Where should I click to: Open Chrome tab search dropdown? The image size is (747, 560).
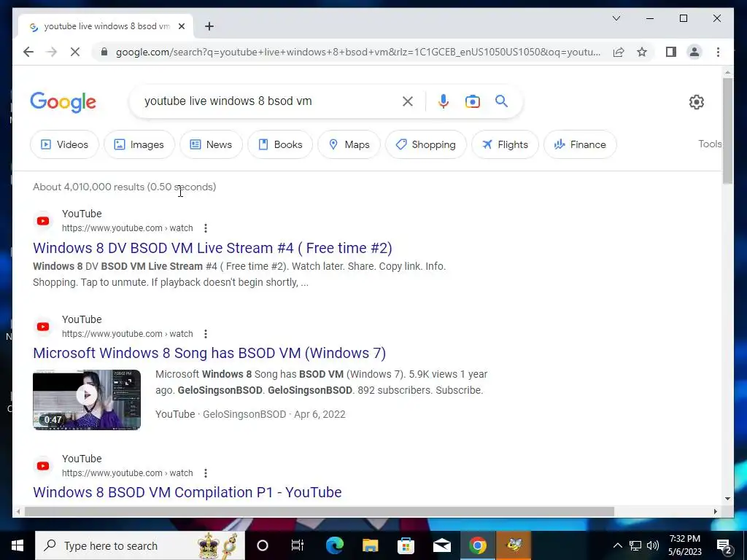pos(616,18)
